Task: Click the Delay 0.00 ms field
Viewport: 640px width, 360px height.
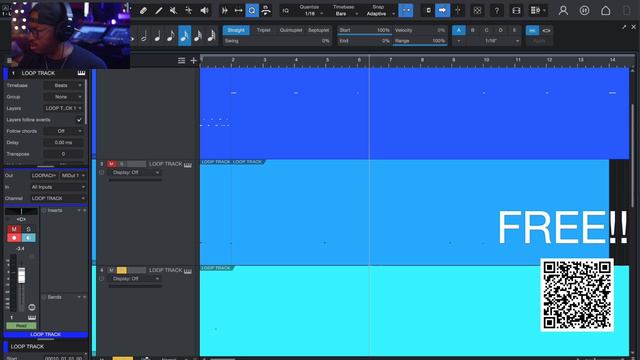Action: click(x=63, y=143)
